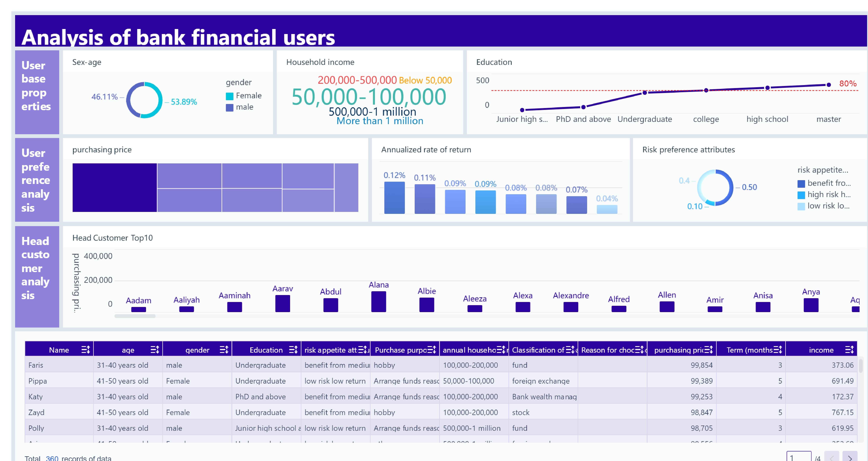Click the 46.11% donut label
Screen dimensions: 868x461
[104, 97]
